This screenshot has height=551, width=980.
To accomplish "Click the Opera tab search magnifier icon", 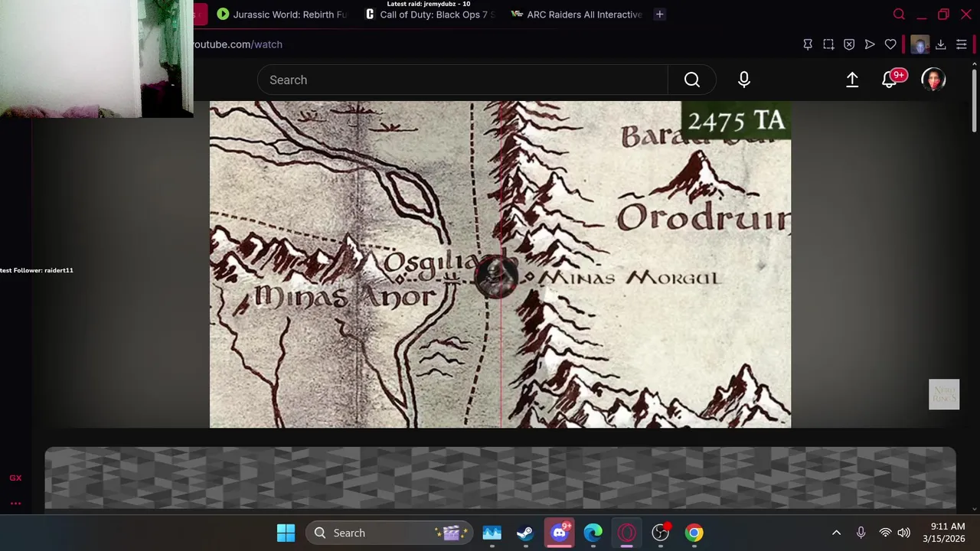I will (899, 14).
